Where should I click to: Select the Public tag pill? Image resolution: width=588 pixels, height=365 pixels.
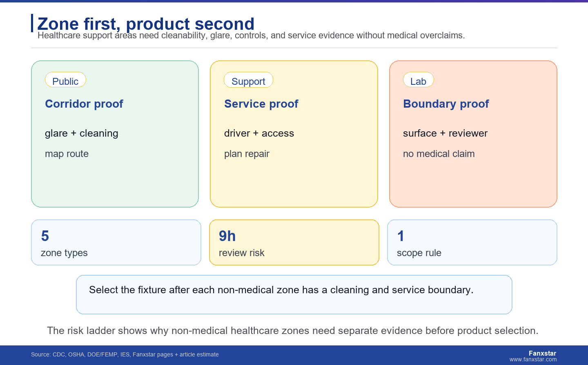click(x=65, y=80)
